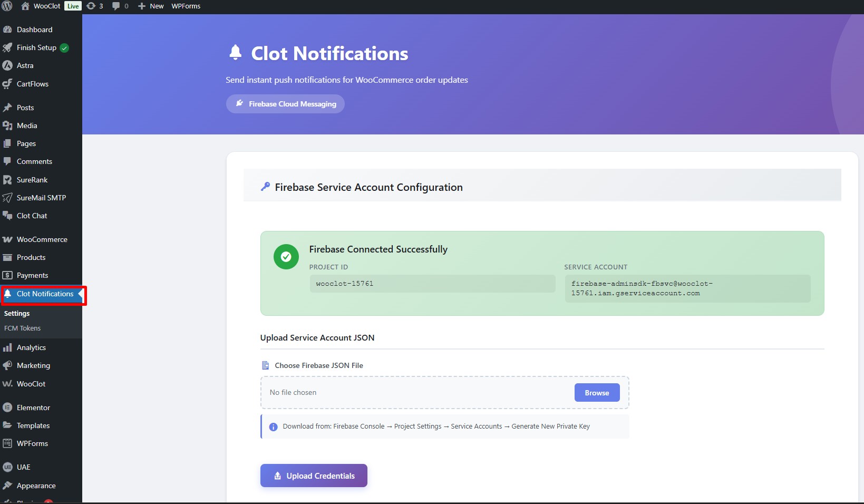The width and height of the screenshot is (864, 504).
Task: Click the Upload Credentials button
Action: click(313, 475)
